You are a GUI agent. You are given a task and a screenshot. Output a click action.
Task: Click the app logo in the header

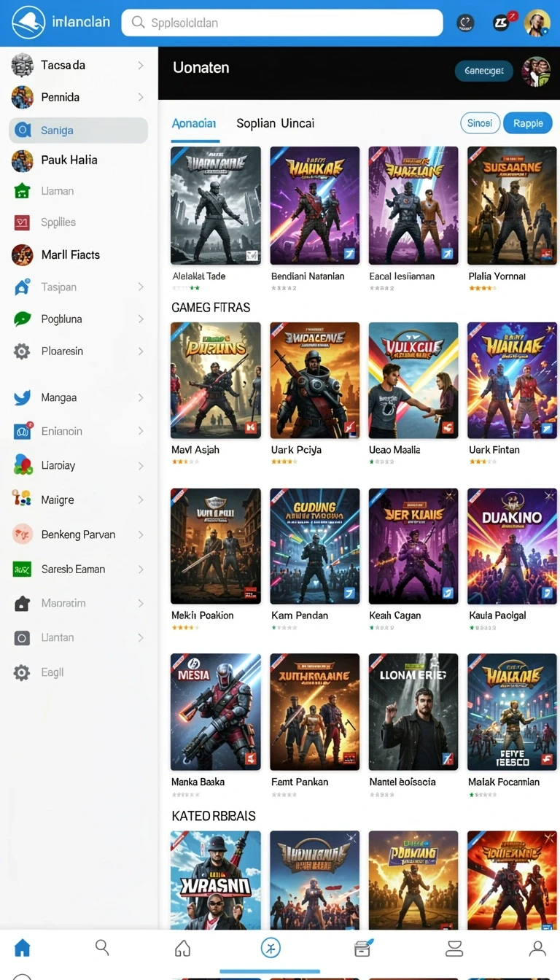28,23
